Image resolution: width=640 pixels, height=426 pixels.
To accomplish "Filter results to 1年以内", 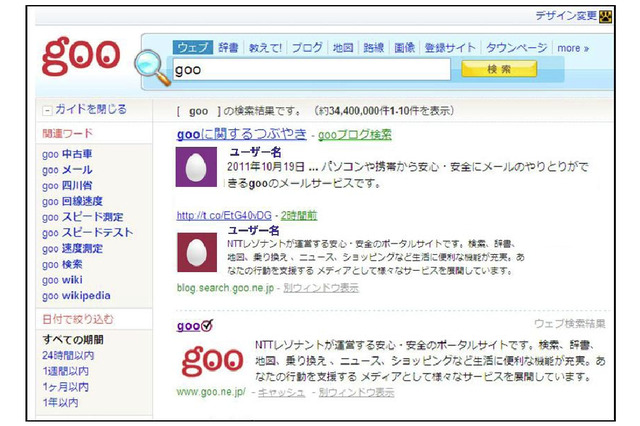I will point(60,402).
